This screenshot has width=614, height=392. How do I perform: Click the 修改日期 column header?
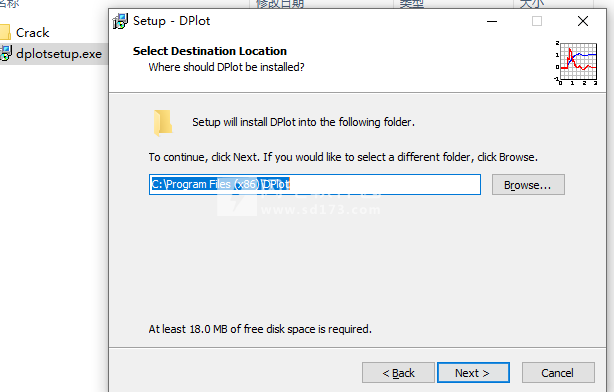[x=280, y=4]
